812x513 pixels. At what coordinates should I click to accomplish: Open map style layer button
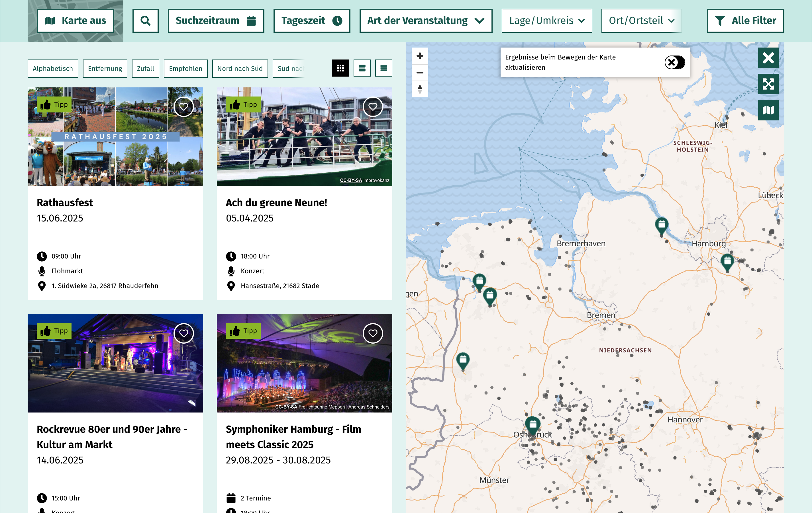click(x=768, y=110)
